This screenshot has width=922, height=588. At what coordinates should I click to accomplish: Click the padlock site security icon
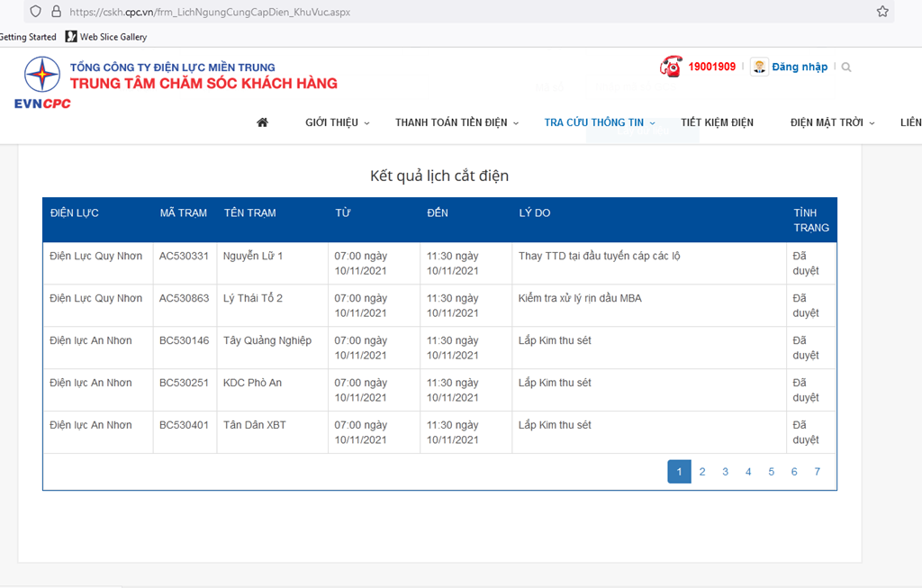point(57,11)
